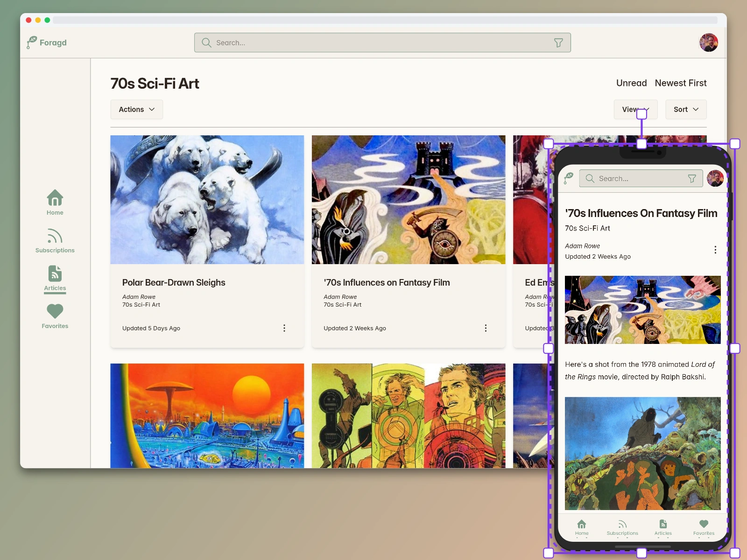Open more options on Polar Bear-Drawn Sleighs card

coord(284,328)
